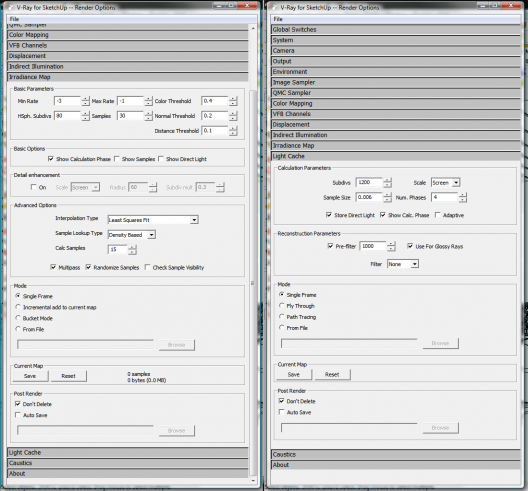The image size is (528, 491).
Task: Click Reset in Light Cache Current Map
Action: pyautogui.click(x=332, y=374)
